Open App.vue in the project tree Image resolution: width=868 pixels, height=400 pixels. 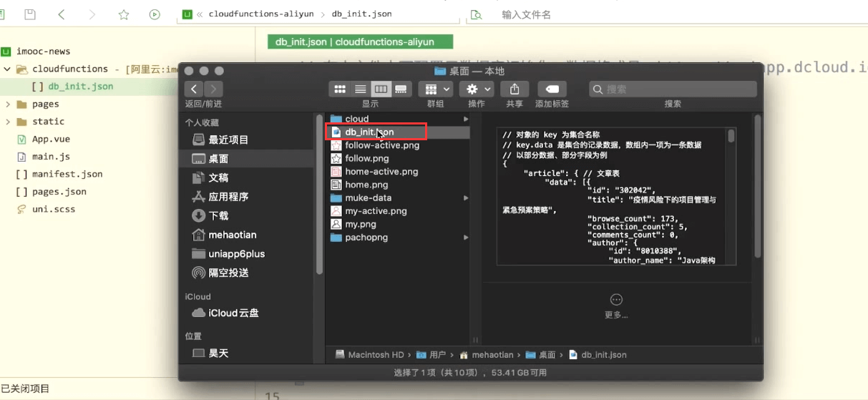point(51,140)
